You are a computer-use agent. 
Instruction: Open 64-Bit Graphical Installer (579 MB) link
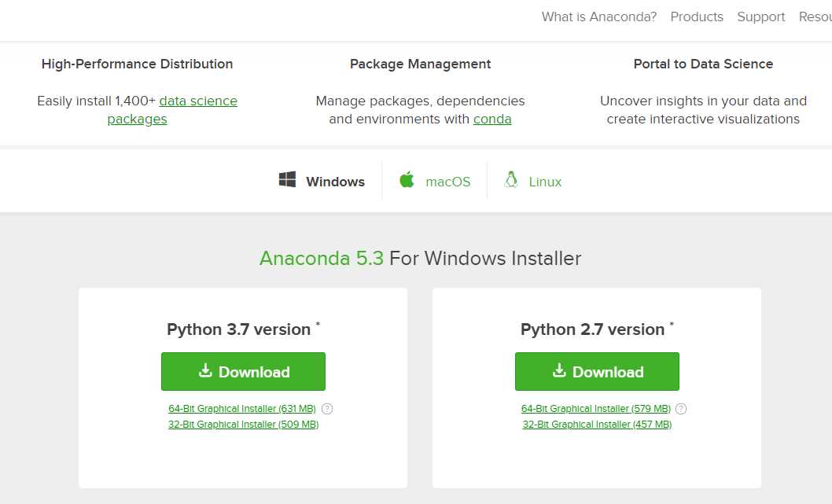596,409
